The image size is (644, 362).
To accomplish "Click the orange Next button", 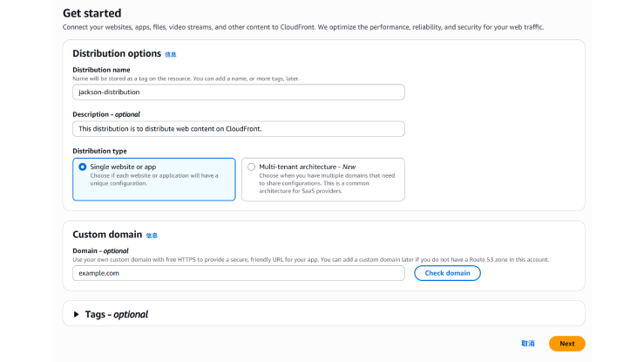I will (x=566, y=344).
